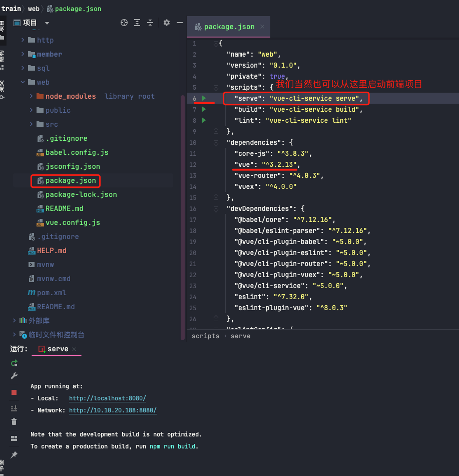Close the serve run tab
Screen dimensions: 459x476
[x=74, y=349]
